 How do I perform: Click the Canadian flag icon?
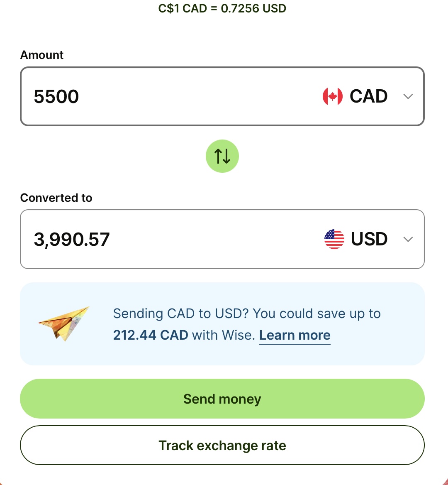tap(333, 97)
